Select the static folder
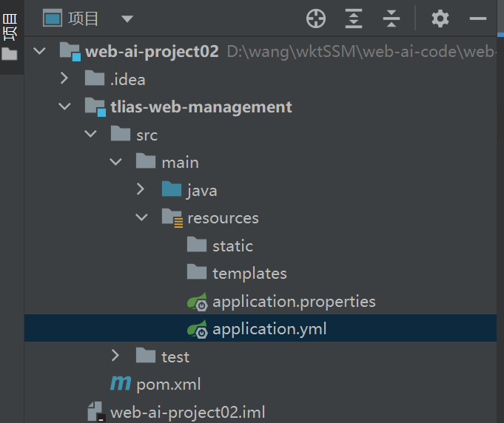This screenshot has width=504, height=423. pyautogui.click(x=232, y=246)
